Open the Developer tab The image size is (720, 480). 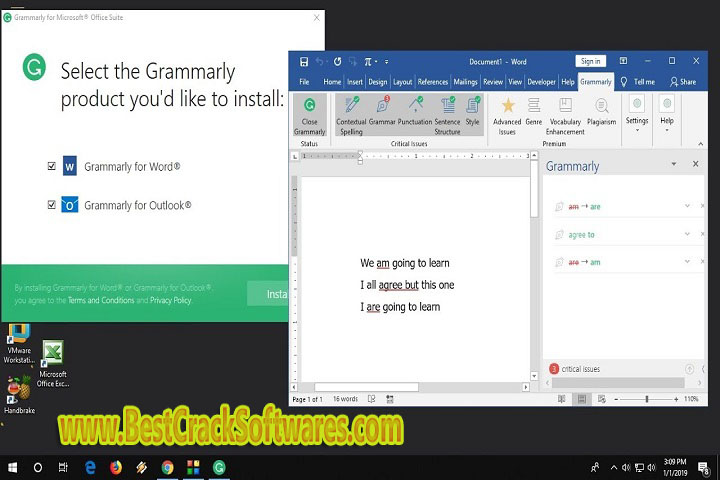(x=541, y=82)
